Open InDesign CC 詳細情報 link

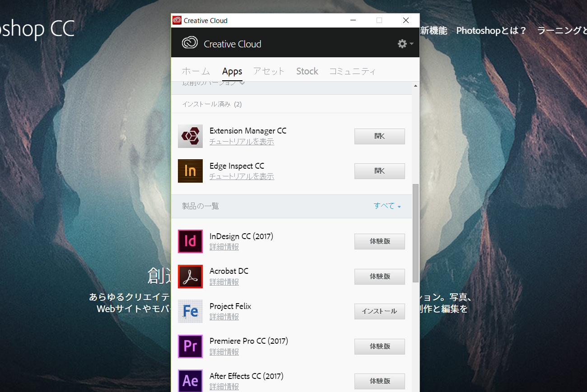pyautogui.click(x=224, y=247)
